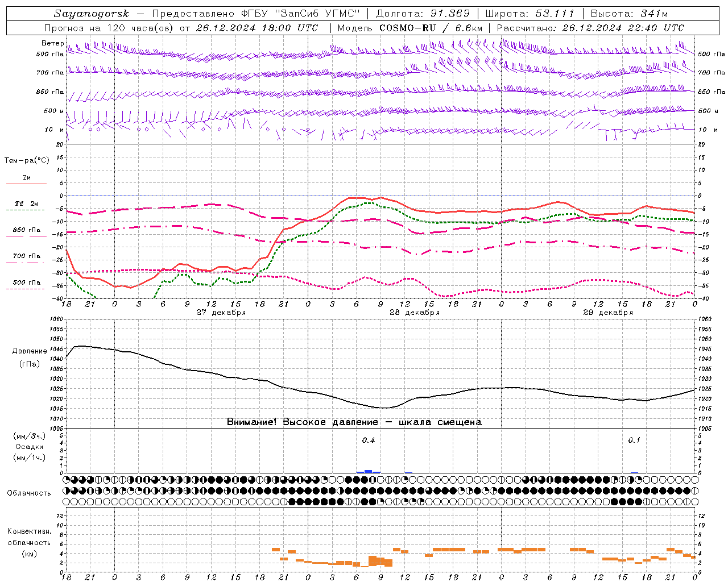This screenshot has width=728, height=582.
Task: Click the "1005" tick on right pressure axis
Action: click(704, 429)
